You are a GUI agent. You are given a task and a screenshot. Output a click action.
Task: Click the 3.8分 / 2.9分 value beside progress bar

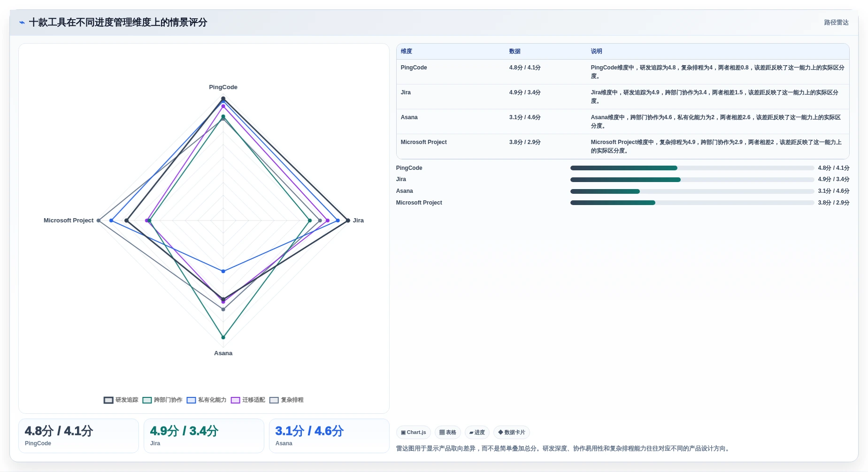[x=833, y=203]
